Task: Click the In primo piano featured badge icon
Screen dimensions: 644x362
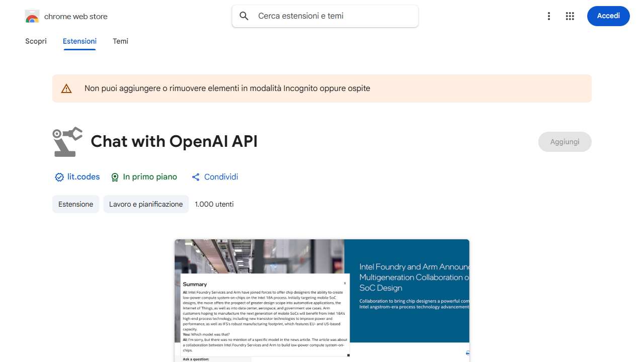Action: pos(115,177)
